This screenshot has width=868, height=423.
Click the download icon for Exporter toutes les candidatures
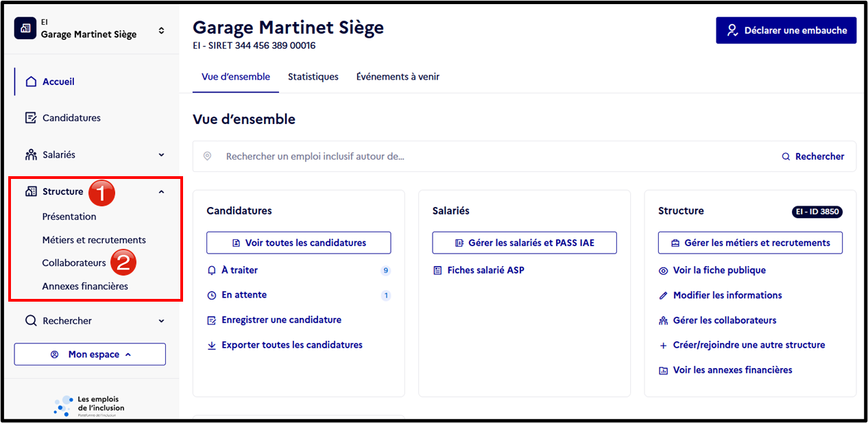212,346
